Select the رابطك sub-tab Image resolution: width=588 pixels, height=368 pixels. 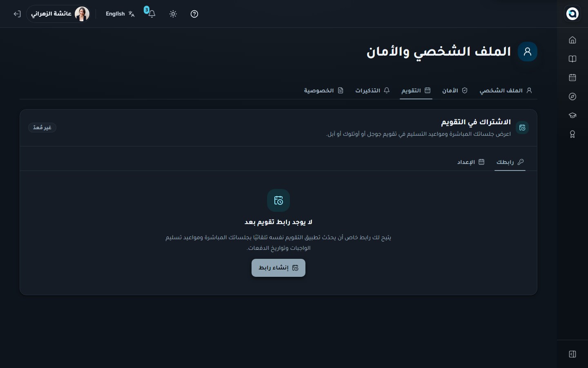[510, 162]
